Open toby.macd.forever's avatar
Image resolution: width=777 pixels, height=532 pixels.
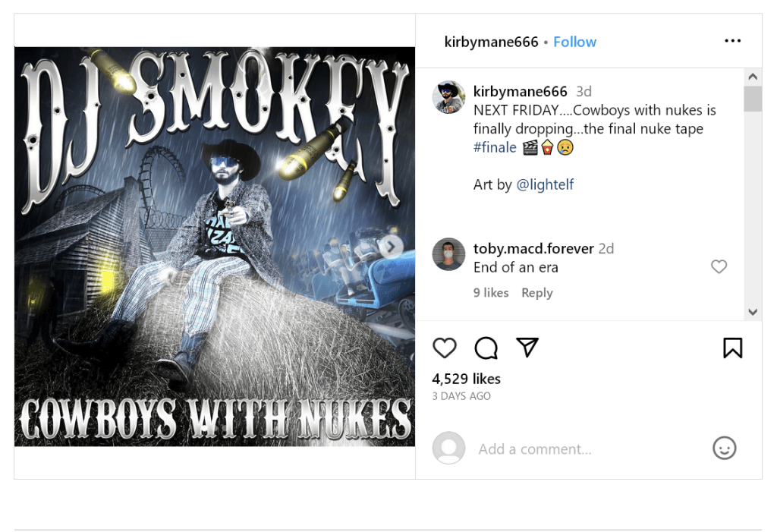click(x=448, y=253)
